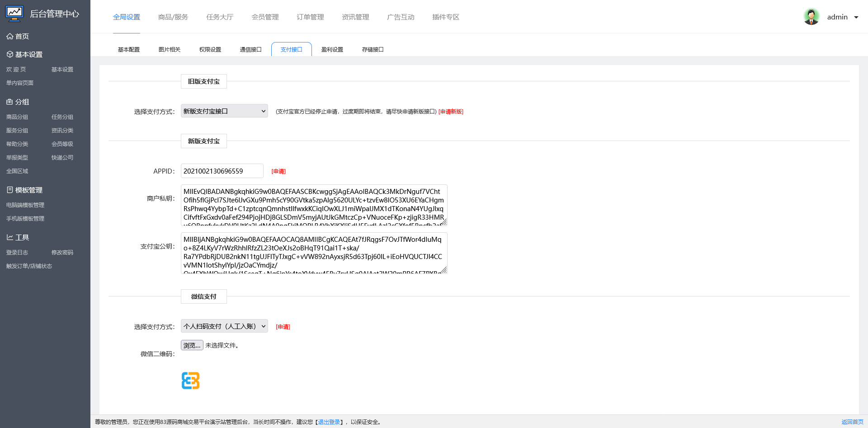Viewport: 868px width, 428px height.
Task: Switch to the 图片相关 tab
Action: (x=170, y=49)
